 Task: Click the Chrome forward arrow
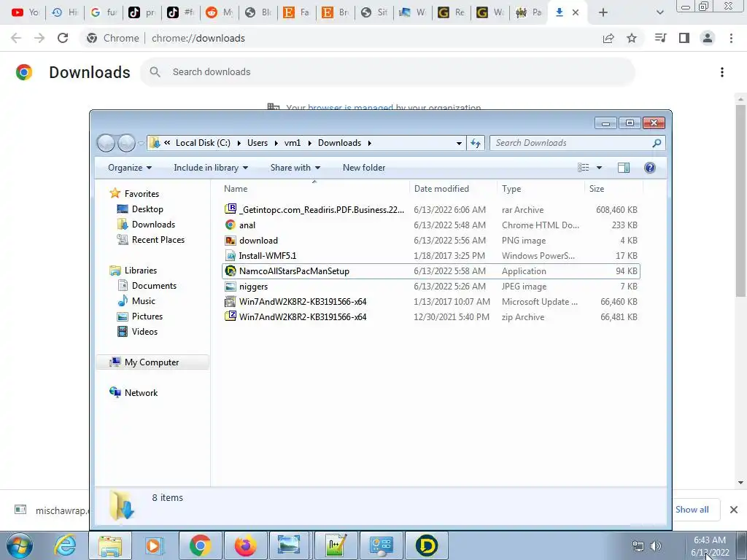(x=39, y=38)
